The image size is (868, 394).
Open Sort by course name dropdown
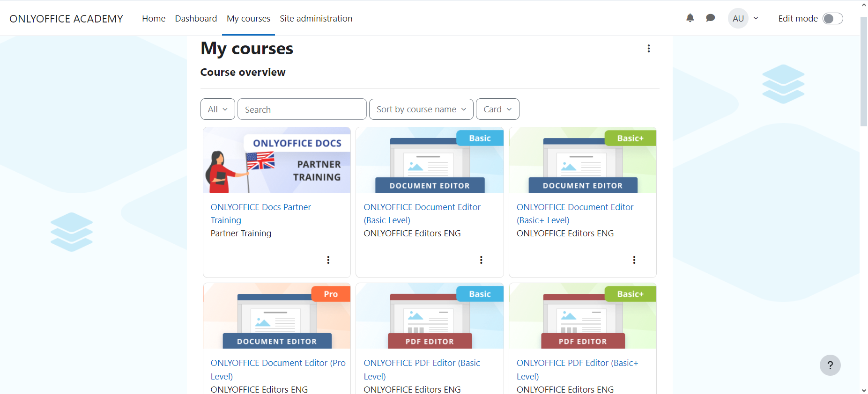pos(421,109)
